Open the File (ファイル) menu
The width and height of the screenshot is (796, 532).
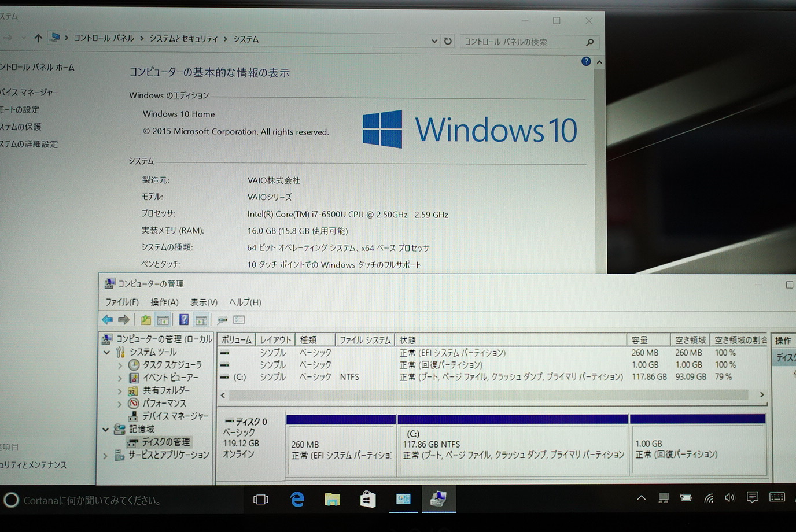tap(122, 302)
